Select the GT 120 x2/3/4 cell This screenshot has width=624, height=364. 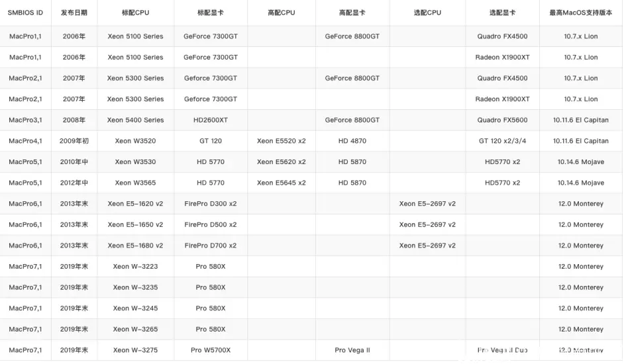[x=502, y=141]
